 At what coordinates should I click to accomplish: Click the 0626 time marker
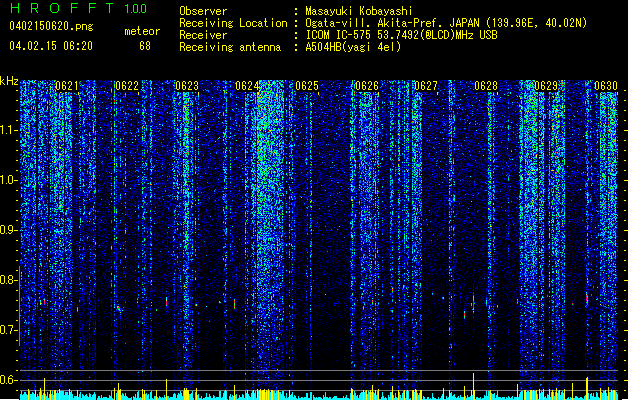(x=367, y=86)
